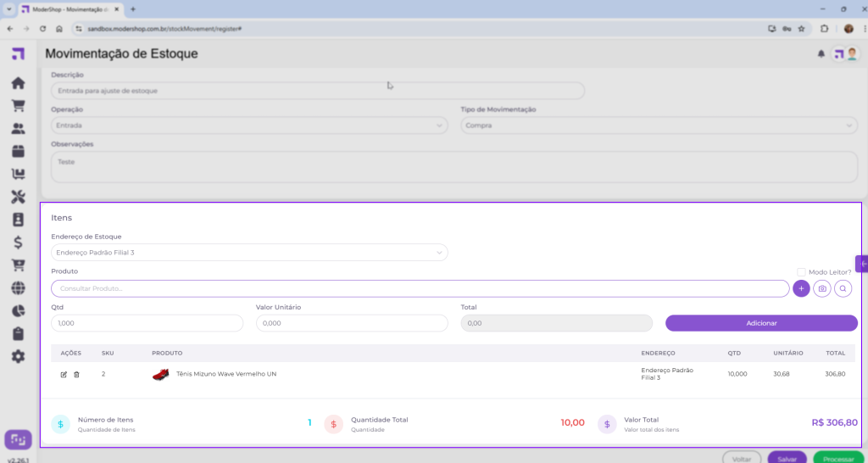Click the plus icon beside product search

tap(801, 289)
